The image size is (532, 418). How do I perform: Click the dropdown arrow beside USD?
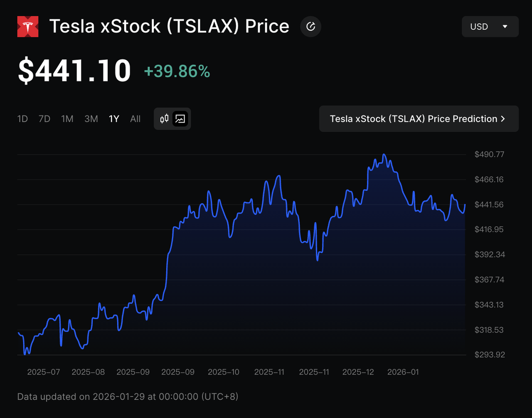[x=505, y=27]
